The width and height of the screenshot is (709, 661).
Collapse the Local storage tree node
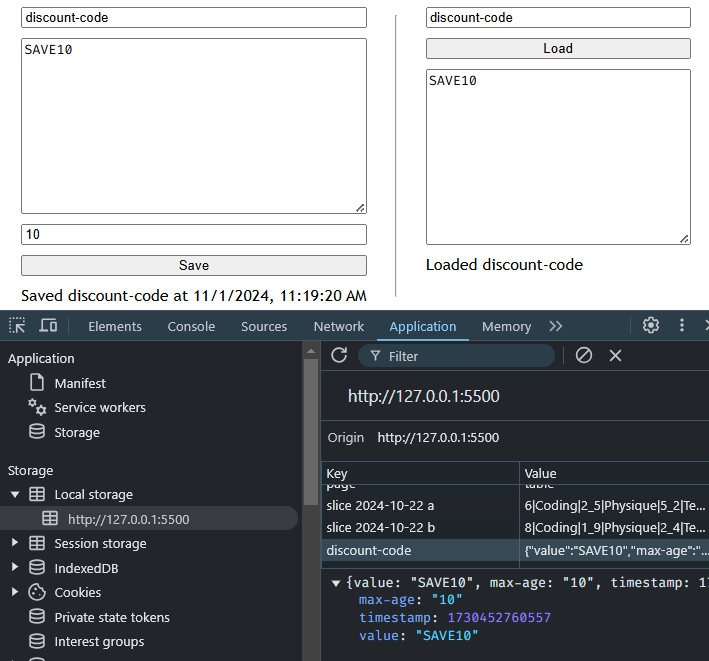pyautogui.click(x=15, y=495)
